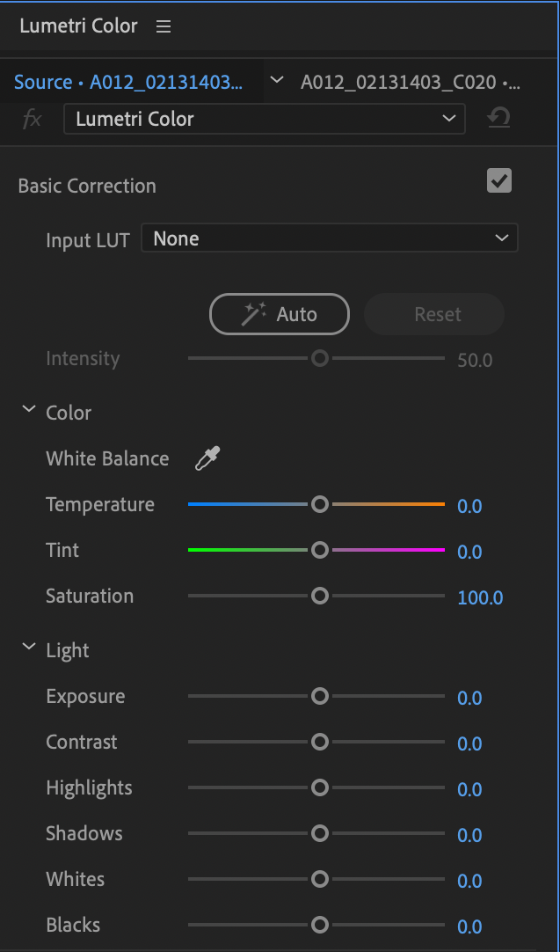The width and height of the screenshot is (560, 952).
Task: Click the Blacks slider handle
Action: [320, 925]
